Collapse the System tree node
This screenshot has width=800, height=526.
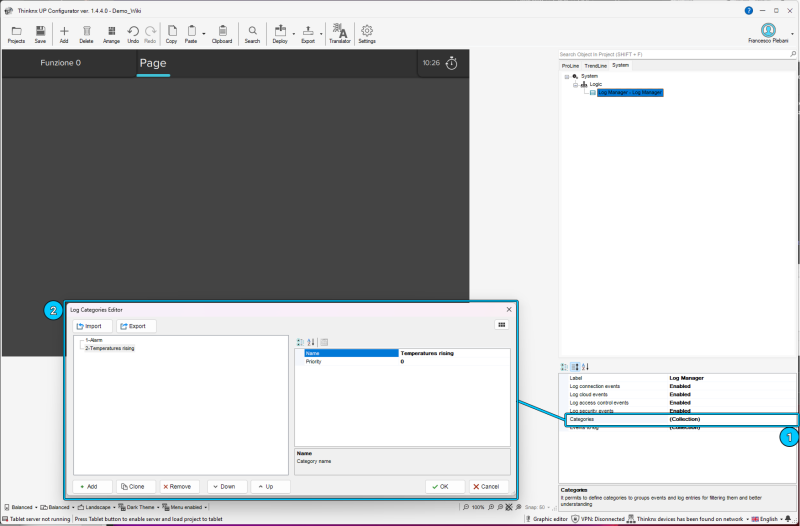click(x=567, y=77)
